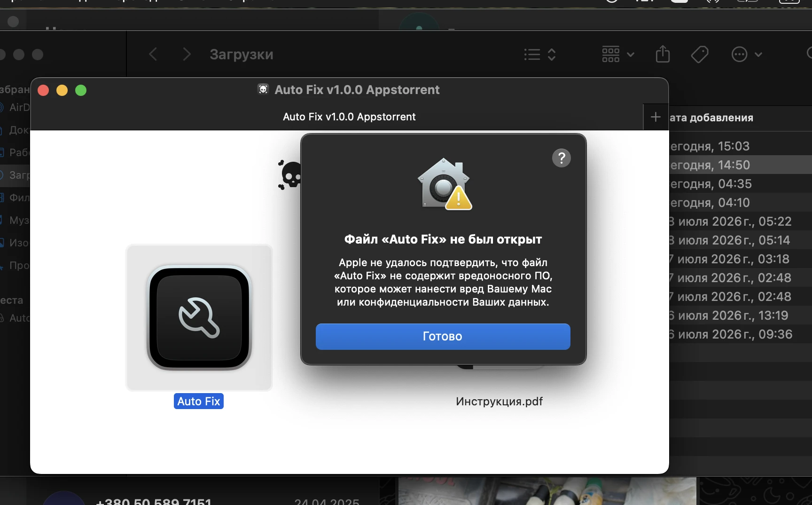Minimize the Auto Fix v1.0.0 Appstorrent window
Viewport: 812px width, 505px height.
tap(62, 90)
